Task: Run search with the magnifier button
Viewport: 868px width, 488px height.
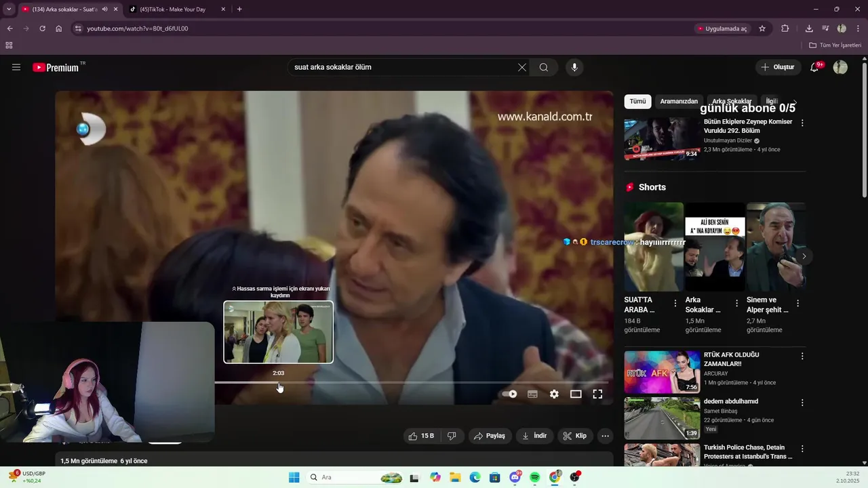Action: coord(544,67)
